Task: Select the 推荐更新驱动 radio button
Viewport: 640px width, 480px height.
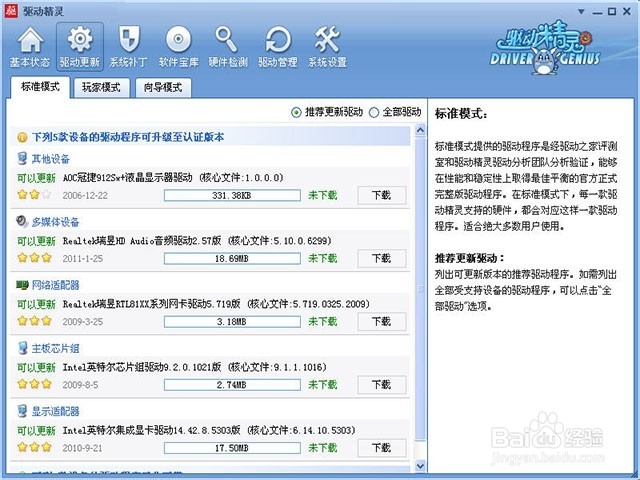Action: [x=296, y=112]
